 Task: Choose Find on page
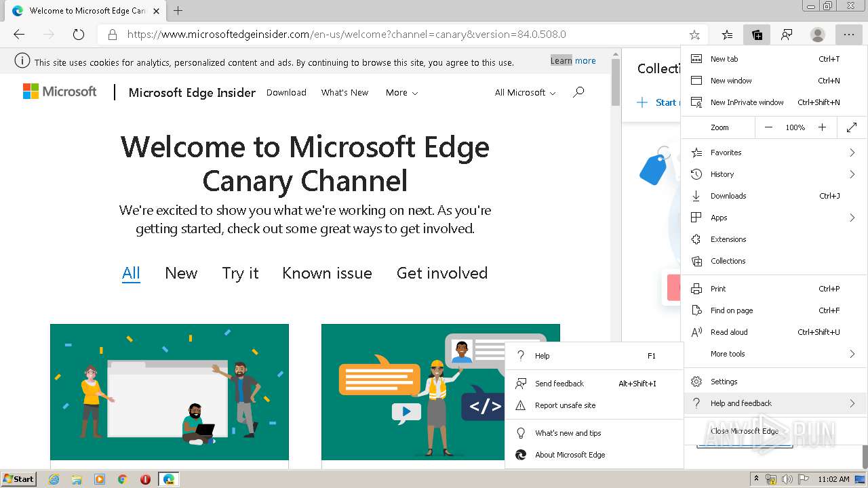[x=774, y=310]
